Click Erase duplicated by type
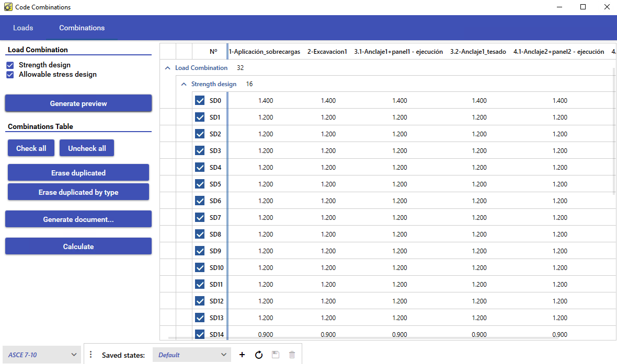The height and width of the screenshot is (364, 617). 78,192
